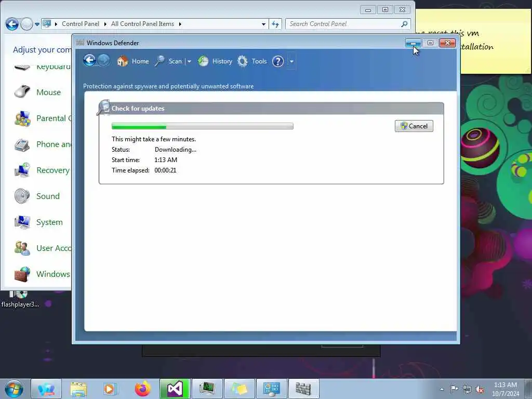532x399 pixels.
Task: Click the 00:00:21 elapsed time value
Action: (x=165, y=170)
